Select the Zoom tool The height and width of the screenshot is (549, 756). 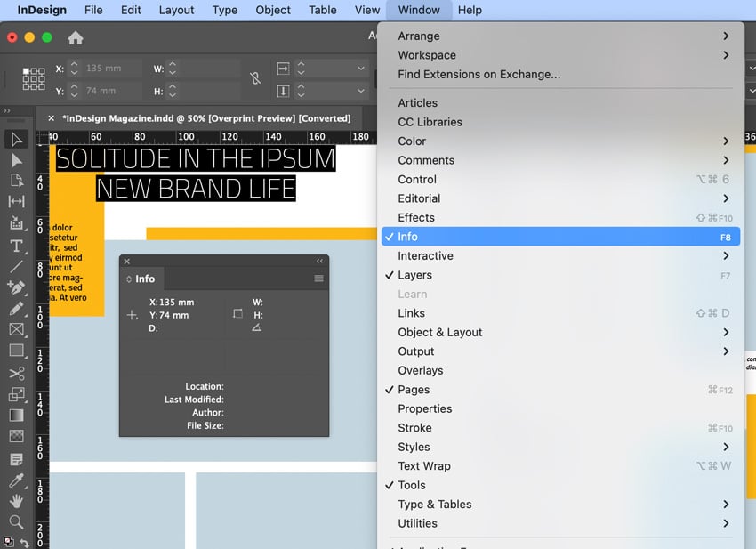(x=18, y=521)
